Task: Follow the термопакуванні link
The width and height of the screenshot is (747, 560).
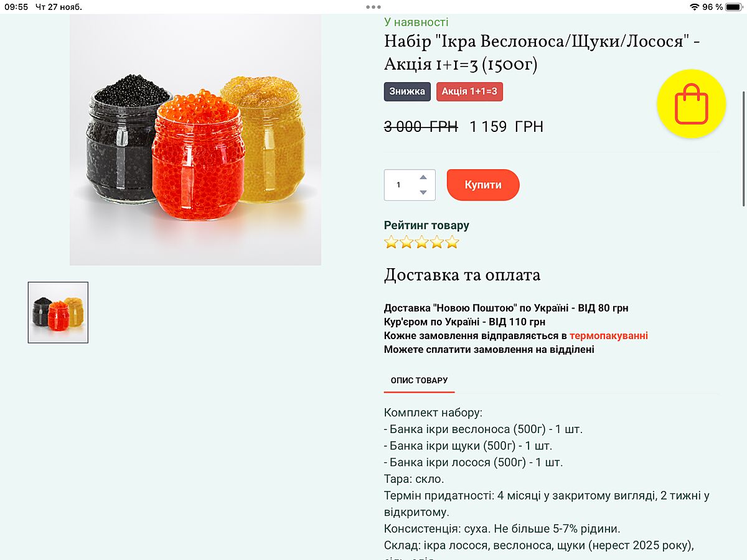Action: click(609, 336)
